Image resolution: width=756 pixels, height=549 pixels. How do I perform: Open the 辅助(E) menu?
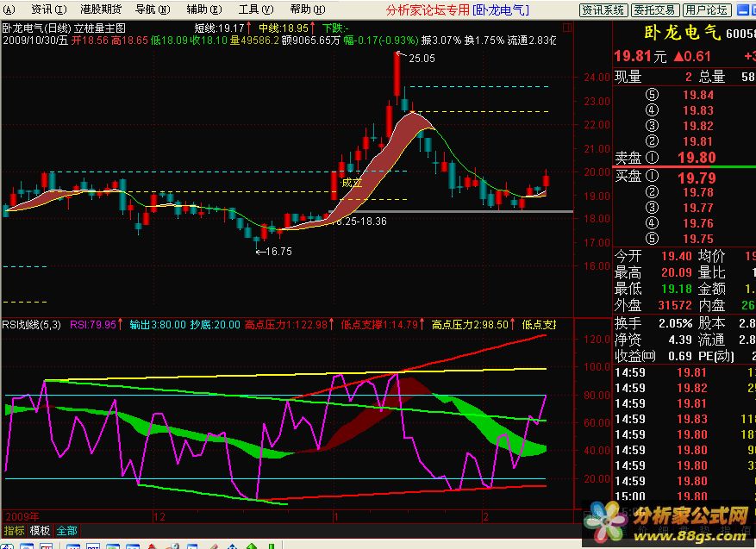pos(204,9)
